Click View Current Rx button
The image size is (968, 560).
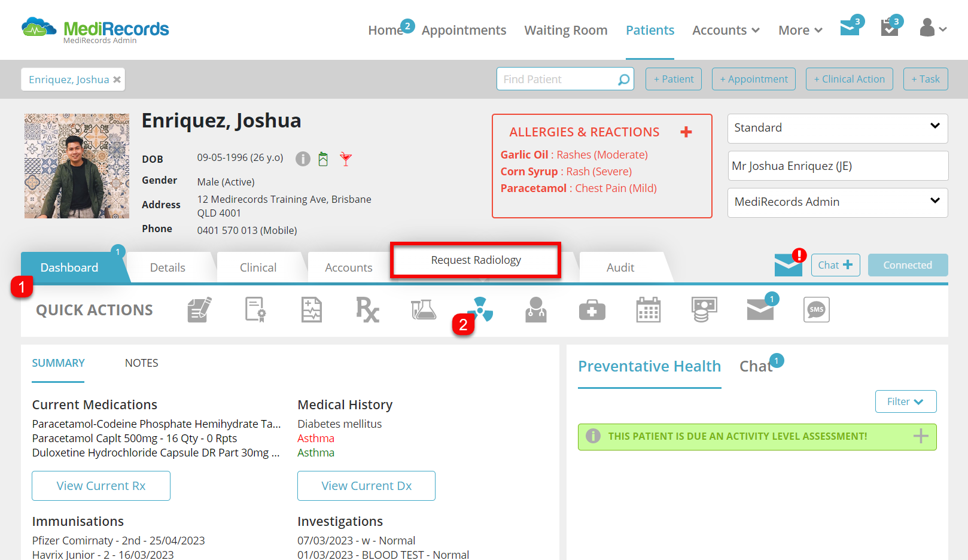coord(101,486)
